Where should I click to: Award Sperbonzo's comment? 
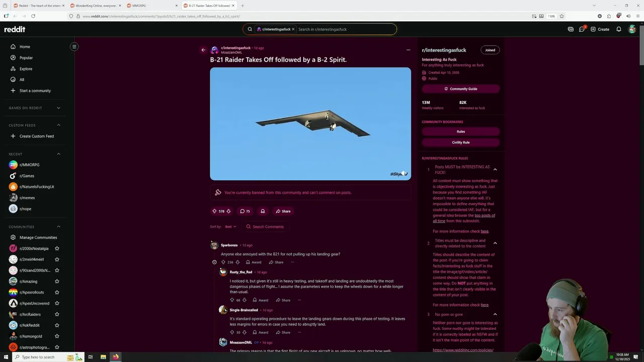tap(254, 262)
